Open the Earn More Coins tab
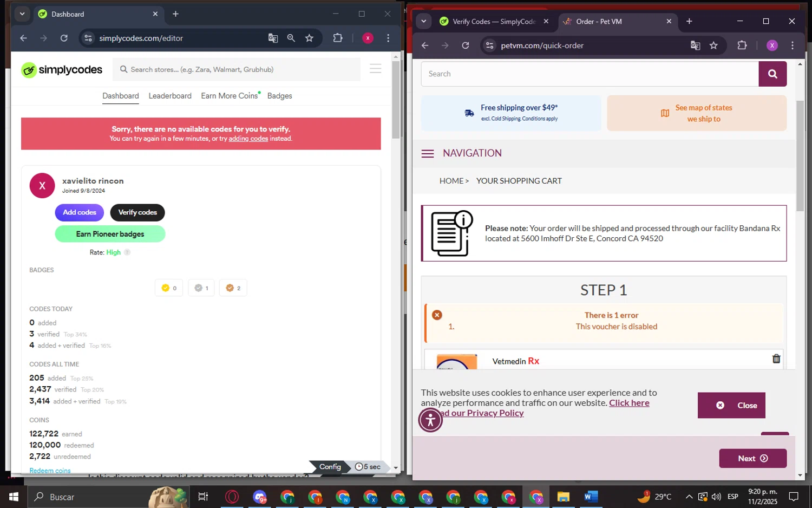This screenshot has height=508, width=812. pyautogui.click(x=230, y=96)
